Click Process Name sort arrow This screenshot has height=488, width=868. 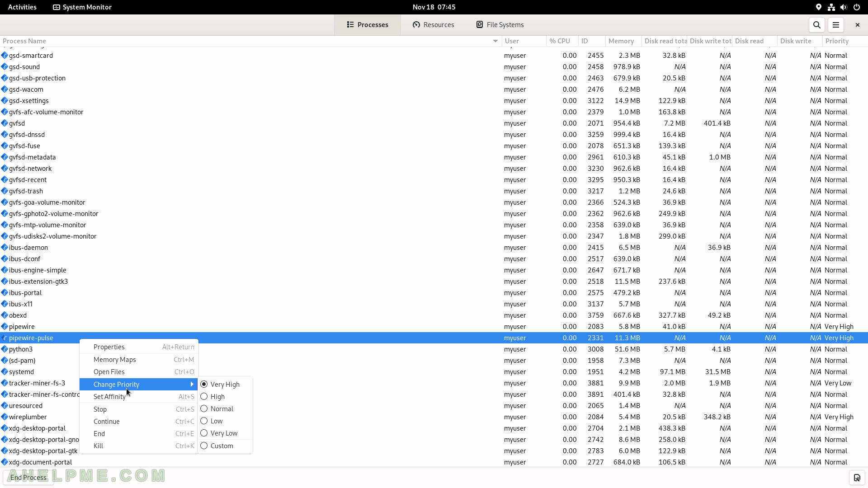click(495, 41)
